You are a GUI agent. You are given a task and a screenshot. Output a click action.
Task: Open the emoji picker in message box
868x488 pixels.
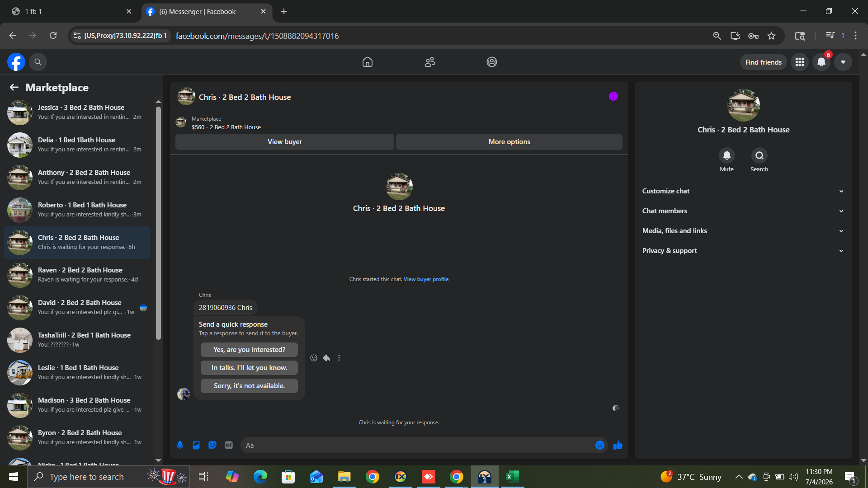pos(600,445)
